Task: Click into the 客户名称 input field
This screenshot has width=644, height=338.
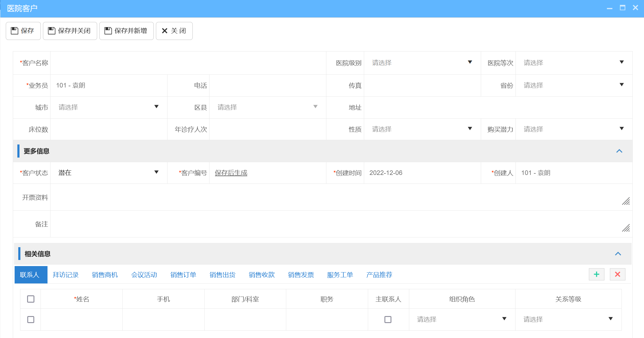Action: [x=183, y=63]
